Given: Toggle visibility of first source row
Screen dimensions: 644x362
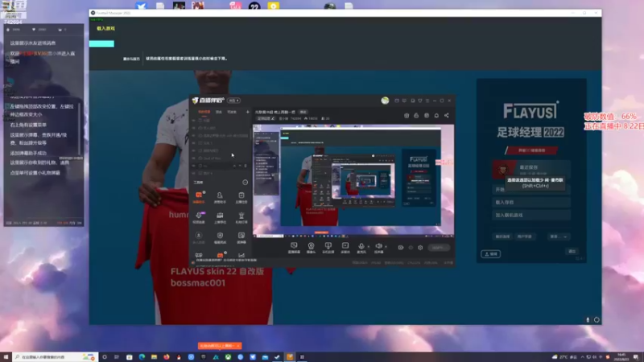Looking at the screenshot, I should 194,121.
